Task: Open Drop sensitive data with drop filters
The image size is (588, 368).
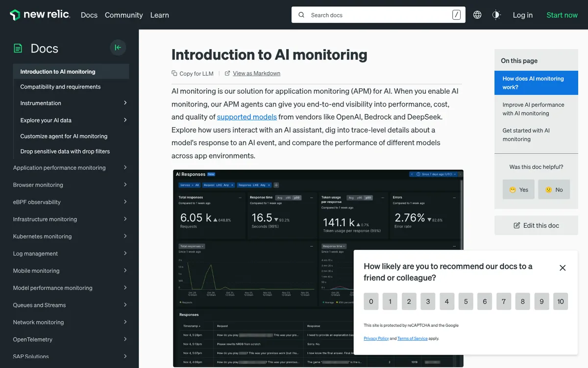Action: pyautogui.click(x=65, y=152)
